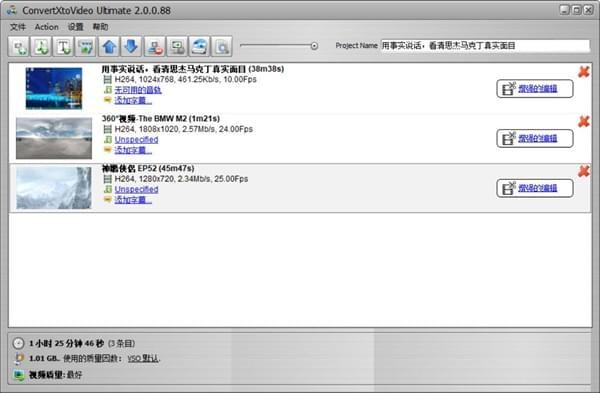
Task: Open the 设置 menu
Action: click(x=75, y=27)
